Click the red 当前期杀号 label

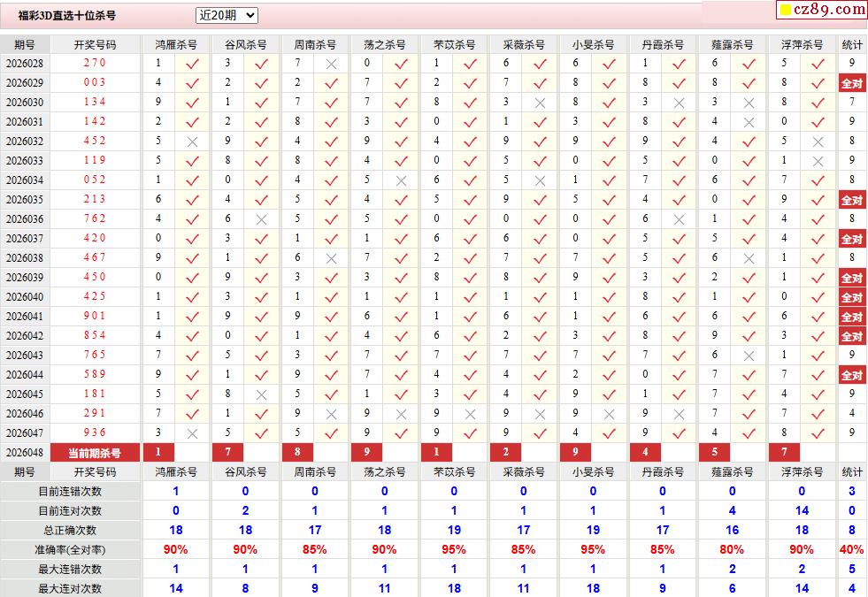(95, 453)
